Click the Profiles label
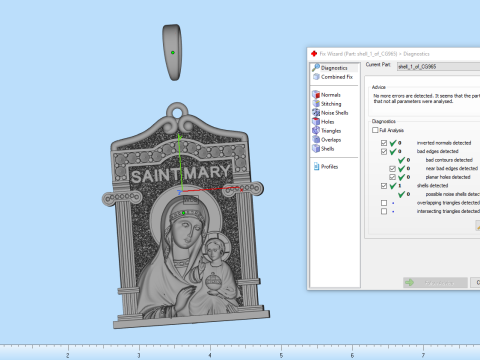 (329, 167)
